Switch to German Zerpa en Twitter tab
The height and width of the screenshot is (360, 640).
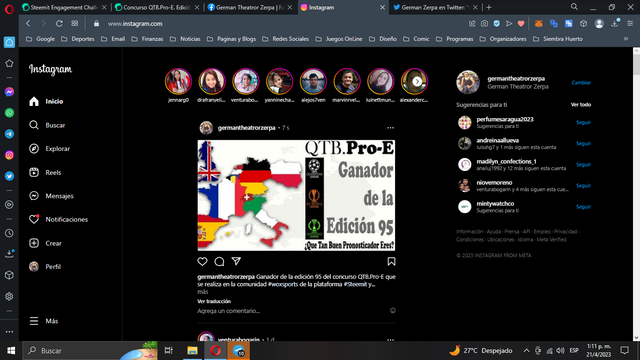(435, 7)
